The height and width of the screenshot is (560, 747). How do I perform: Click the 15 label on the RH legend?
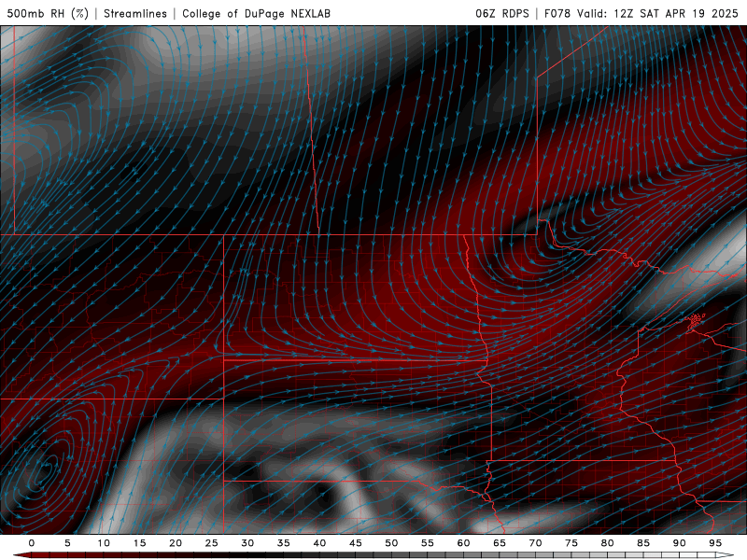(x=139, y=543)
